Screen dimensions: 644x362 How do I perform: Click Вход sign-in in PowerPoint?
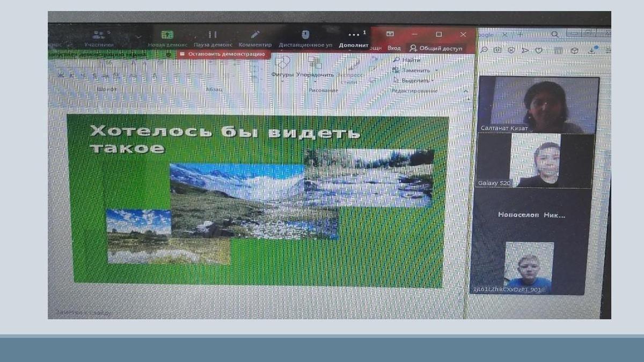pos(394,48)
